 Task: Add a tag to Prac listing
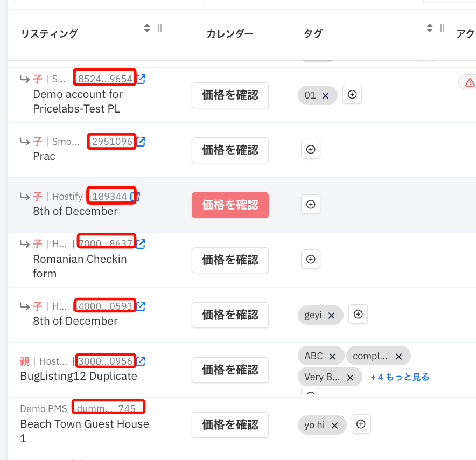coord(311,149)
